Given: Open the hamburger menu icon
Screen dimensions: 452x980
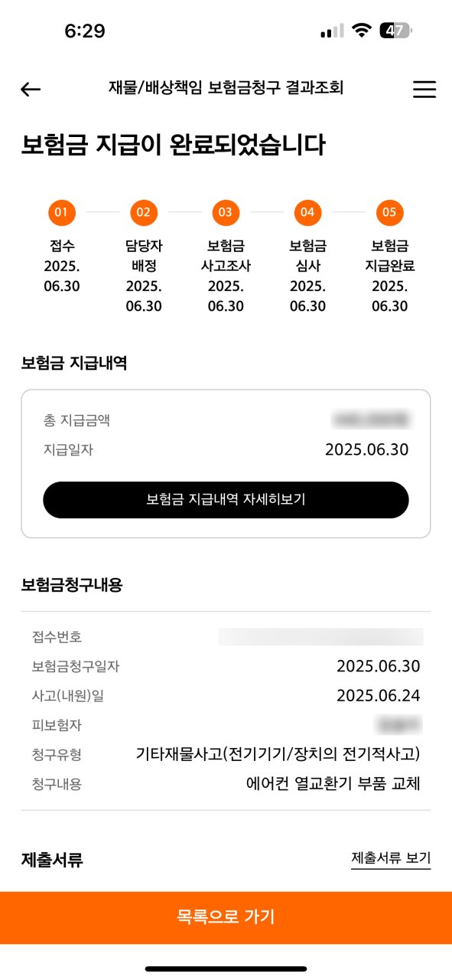Looking at the screenshot, I should pos(424,90).
